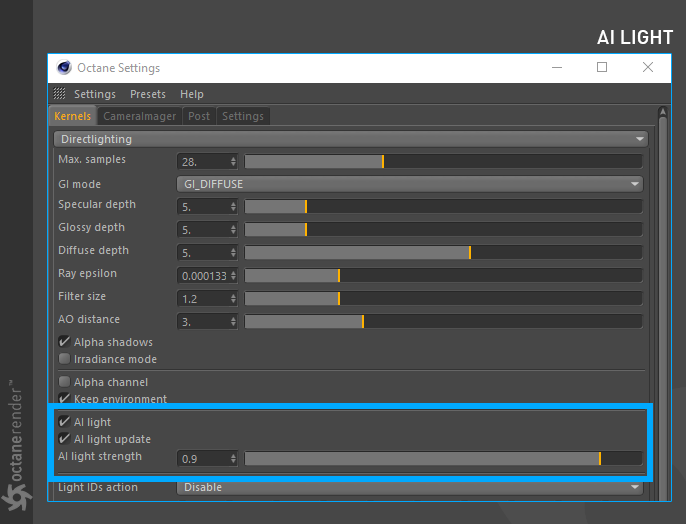The width and height of the screenshot is (686, 524).
Task: Click the Max. samples stepper arrows
Action: 233,162
